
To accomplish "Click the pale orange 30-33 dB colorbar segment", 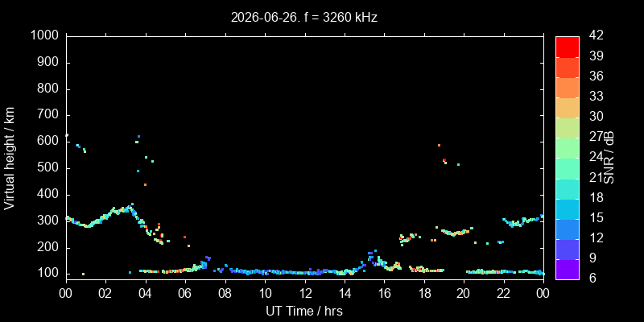I will (x=568, y=108).
